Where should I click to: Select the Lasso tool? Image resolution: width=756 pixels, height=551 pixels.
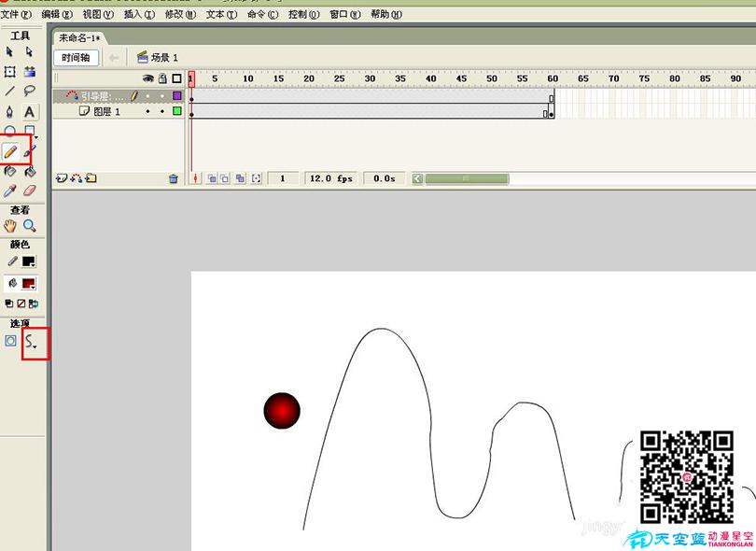(x=30, y=91)
